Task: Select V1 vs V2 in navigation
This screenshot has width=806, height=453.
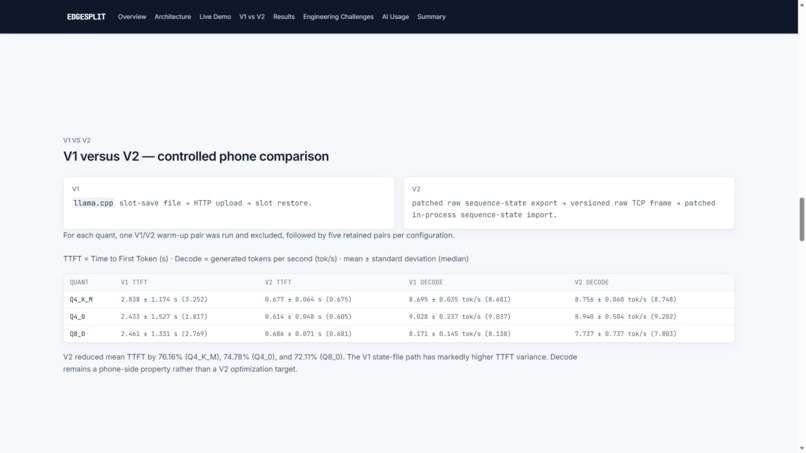Action: [x=252, y=17]
